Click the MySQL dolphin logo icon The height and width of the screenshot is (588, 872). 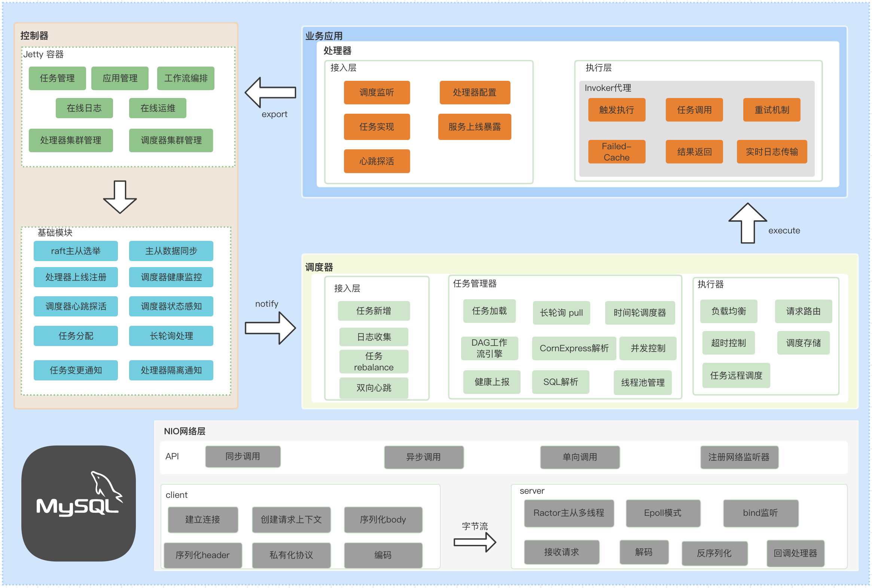tap(79, 503)
